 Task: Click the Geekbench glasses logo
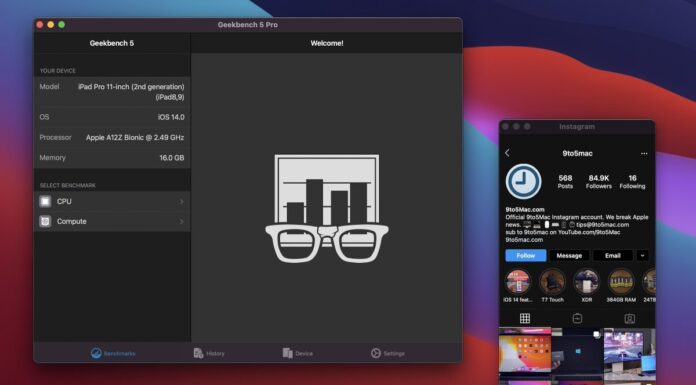(327, 209)
